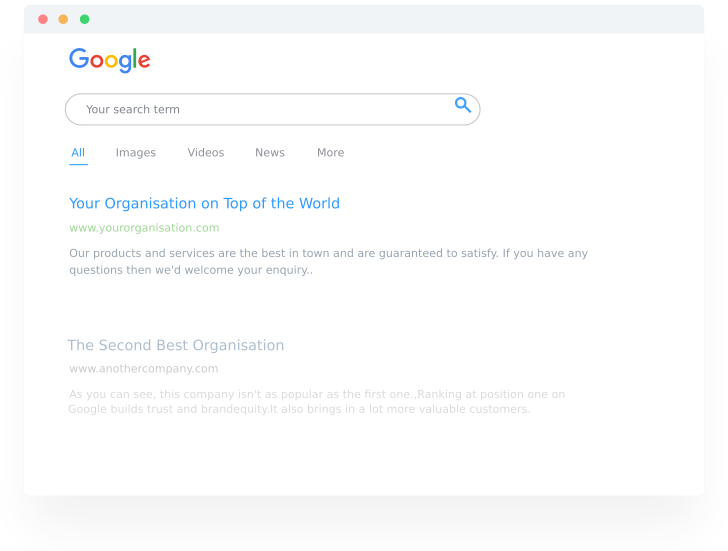The width and height of the screenshot is (728, 551).
Task: Click the www.yourorganisation.com green URL
Action: coord(144,228)
